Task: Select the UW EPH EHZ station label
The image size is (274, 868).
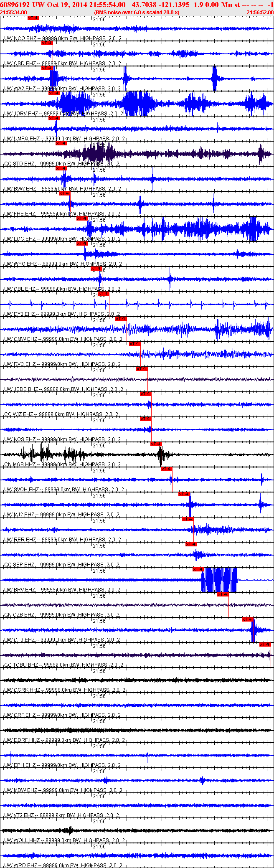Action: [x=20, y=765]
